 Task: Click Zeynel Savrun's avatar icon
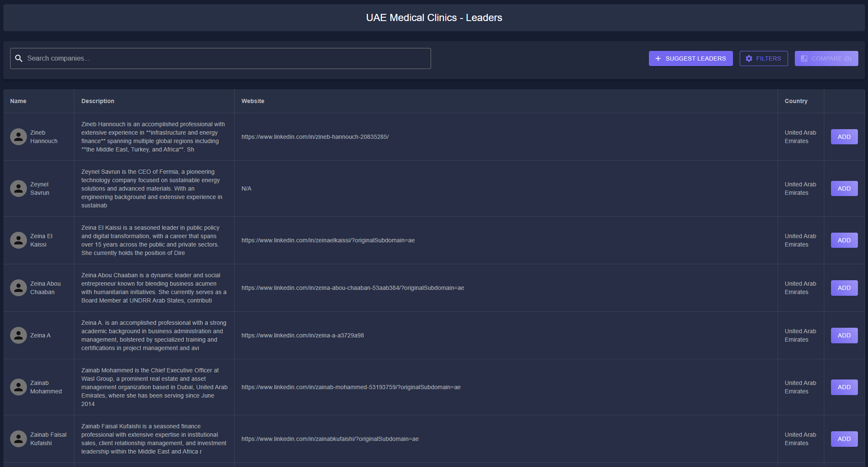19,188
